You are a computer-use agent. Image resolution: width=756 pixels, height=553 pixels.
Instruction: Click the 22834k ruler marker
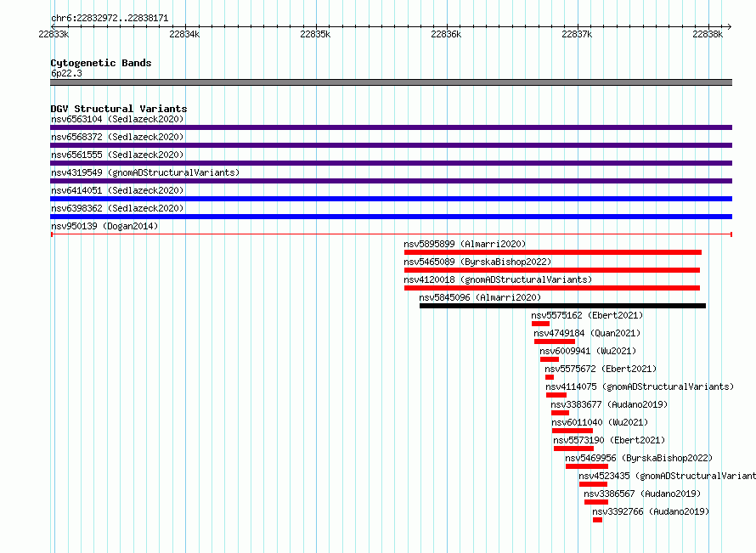(184, 34)
